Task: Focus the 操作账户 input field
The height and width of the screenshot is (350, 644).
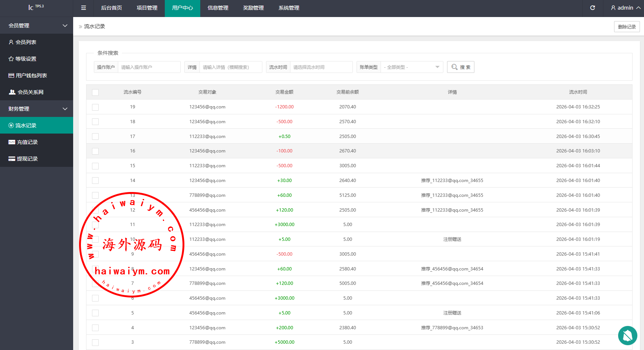Action: [x=149, y=67]
